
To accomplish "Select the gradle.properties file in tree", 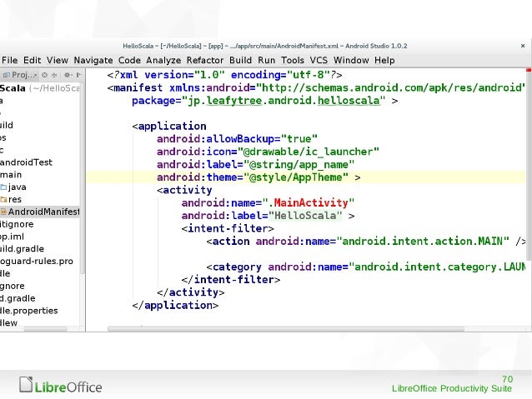I will point(29,311).
